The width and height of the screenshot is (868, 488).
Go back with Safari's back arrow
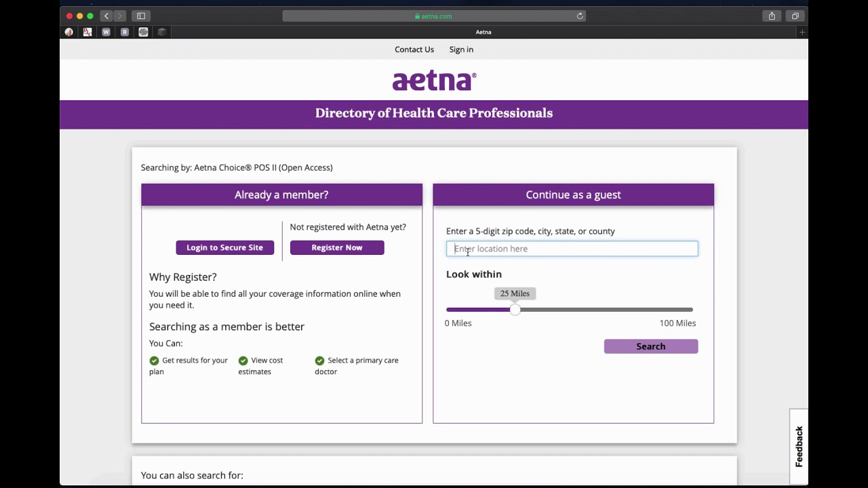tap(106, 16)
